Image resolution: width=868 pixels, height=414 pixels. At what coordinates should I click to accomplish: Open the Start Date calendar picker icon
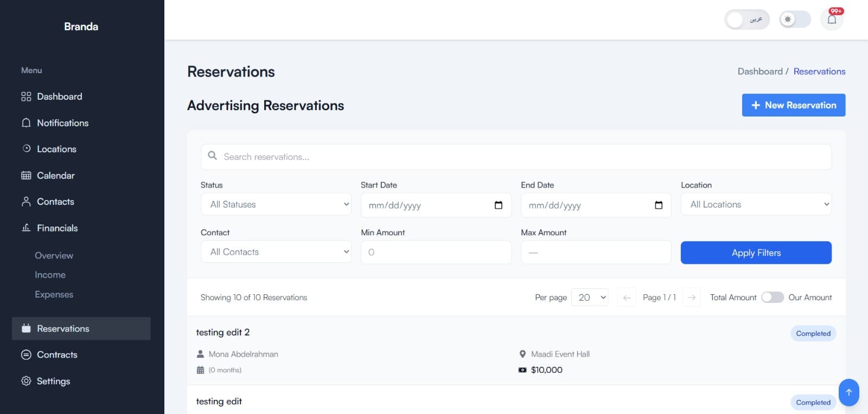click(499, 205)
